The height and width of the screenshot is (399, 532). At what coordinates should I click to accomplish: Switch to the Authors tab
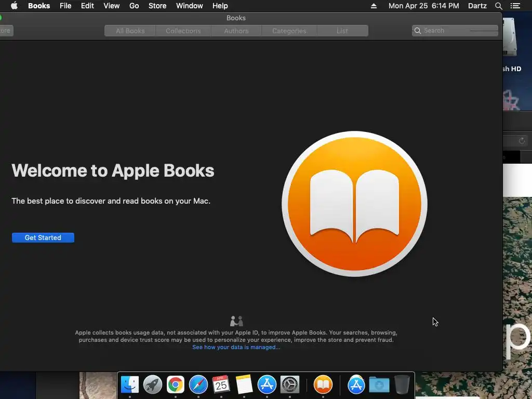(236, 31)
